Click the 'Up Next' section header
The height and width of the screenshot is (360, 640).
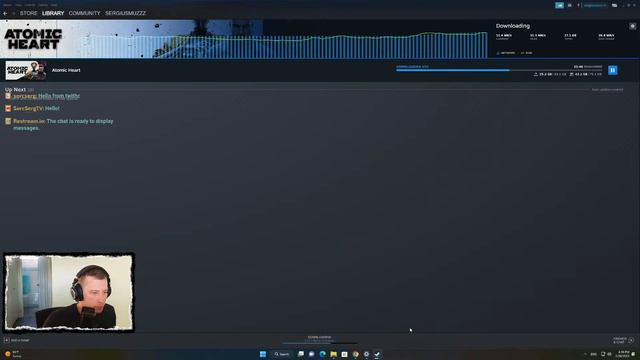point(15,89)
